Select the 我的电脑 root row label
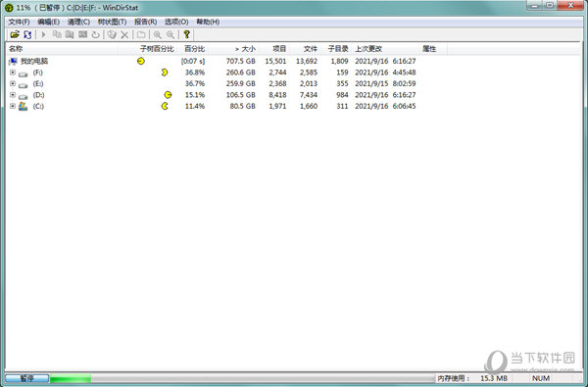 (34, 61)
